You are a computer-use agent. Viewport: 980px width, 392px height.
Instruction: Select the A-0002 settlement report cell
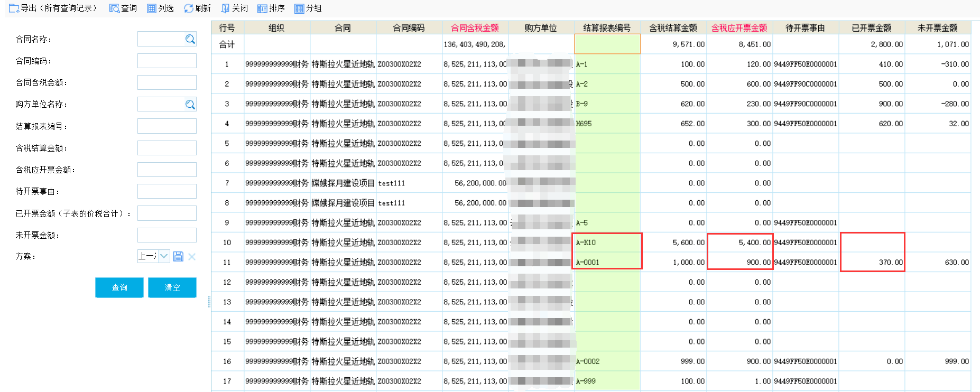[x=607, y=361]
